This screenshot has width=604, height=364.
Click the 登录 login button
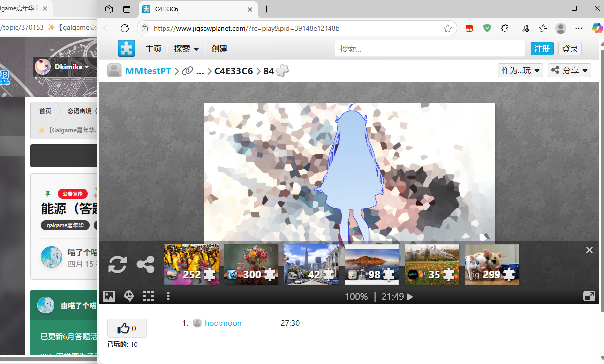[x=570, y=49]
